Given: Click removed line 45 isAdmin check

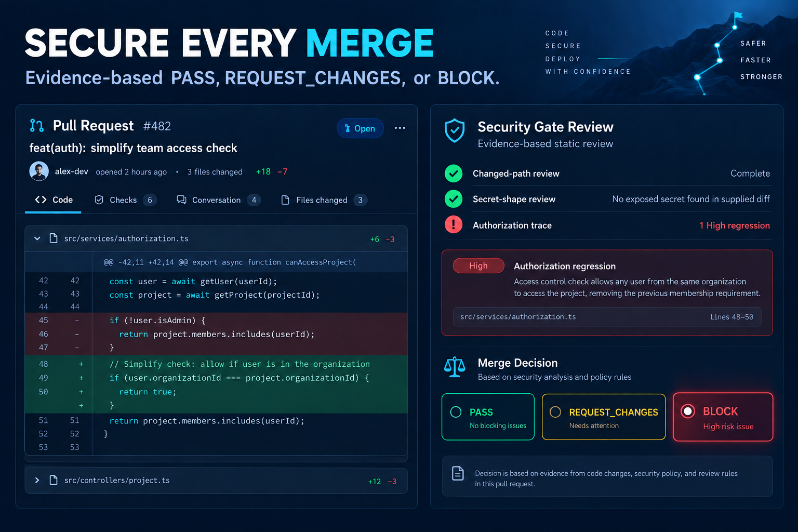Looking at the screenshot, I should (216, 320).
